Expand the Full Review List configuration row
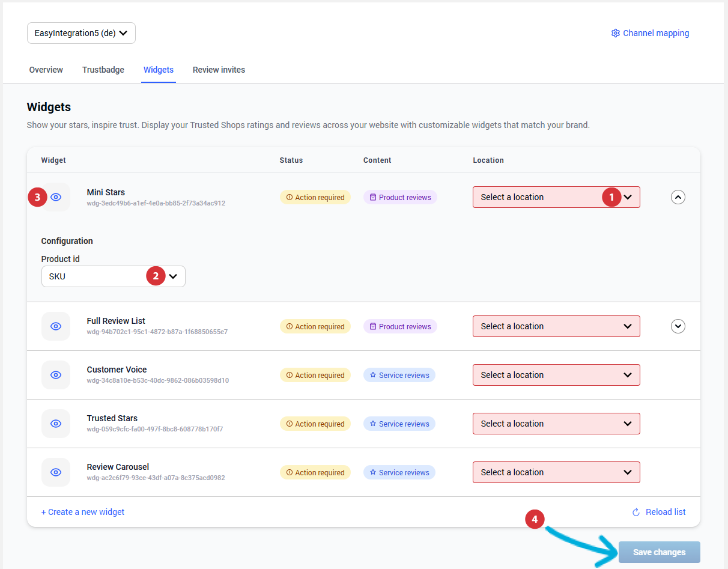 (678, 326)
